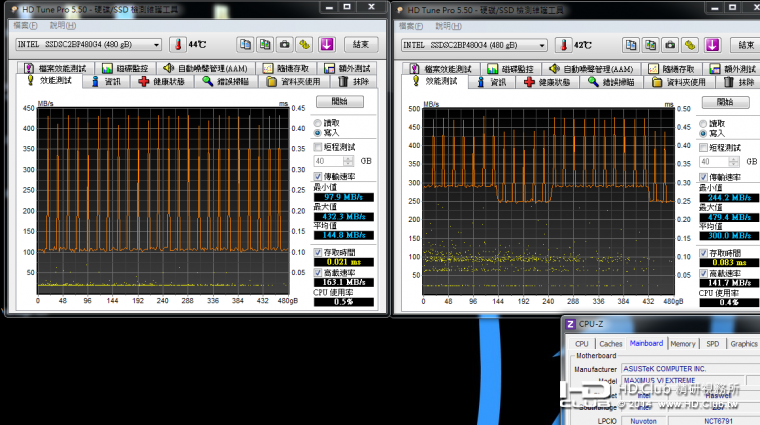Click the 144.8 MB/s average value
This screenshot has height=425, width=760.
[344, 235]
